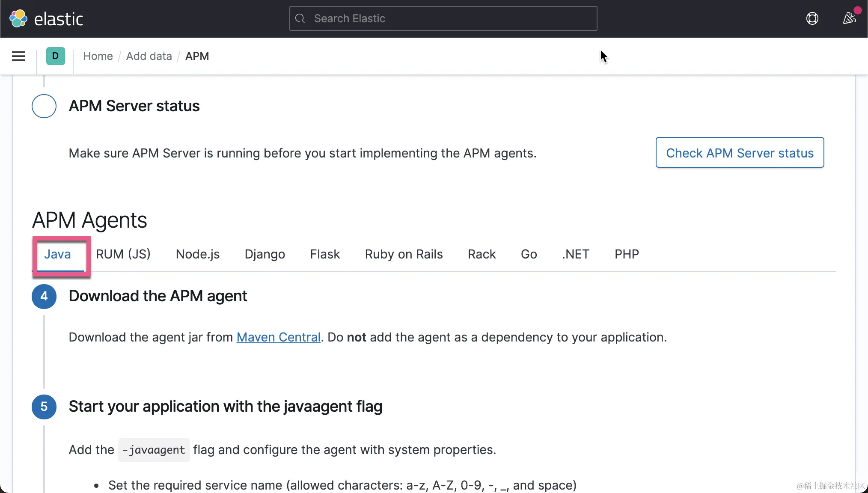This screenshot has width=868, height=493.
Task: Open the .NET agent tab
Action: [x=576, y=254]
